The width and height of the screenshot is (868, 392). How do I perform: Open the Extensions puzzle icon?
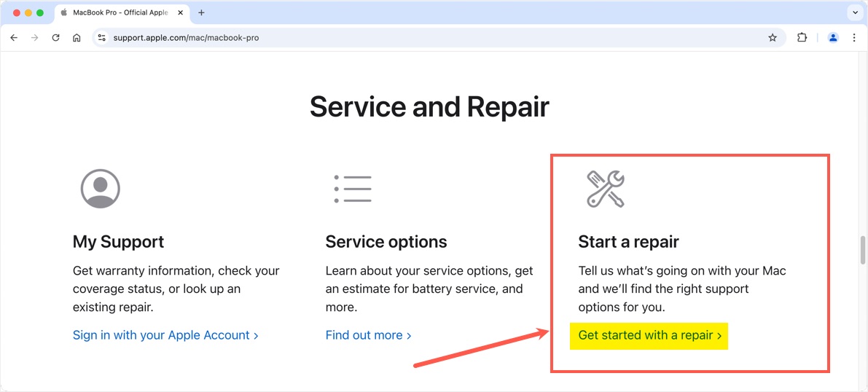802,38
